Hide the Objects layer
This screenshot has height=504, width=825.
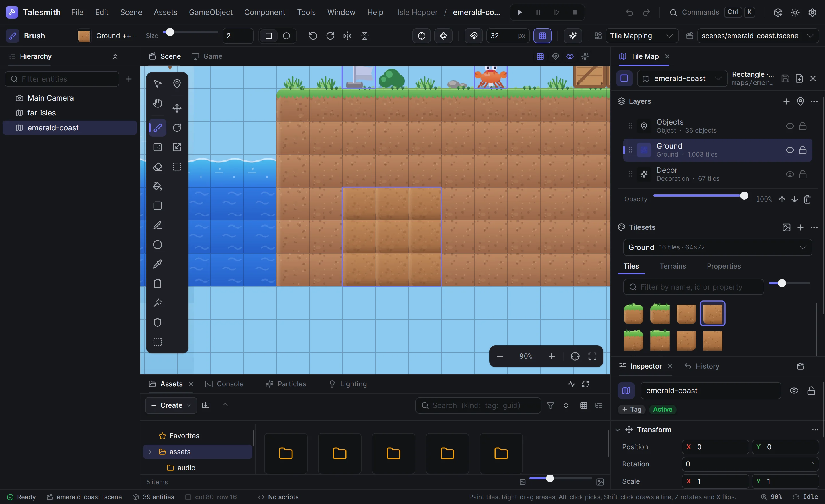tap(789, 126)
